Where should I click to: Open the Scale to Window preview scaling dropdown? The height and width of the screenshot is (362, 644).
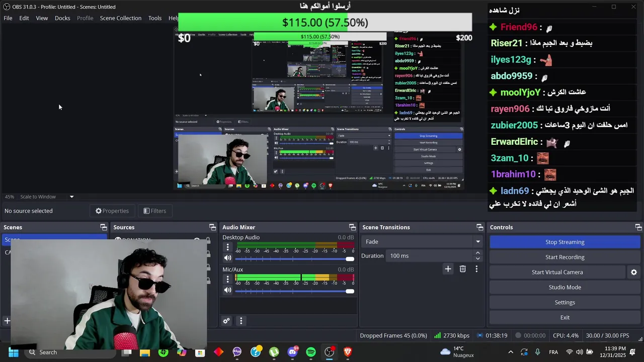point(47,197)
